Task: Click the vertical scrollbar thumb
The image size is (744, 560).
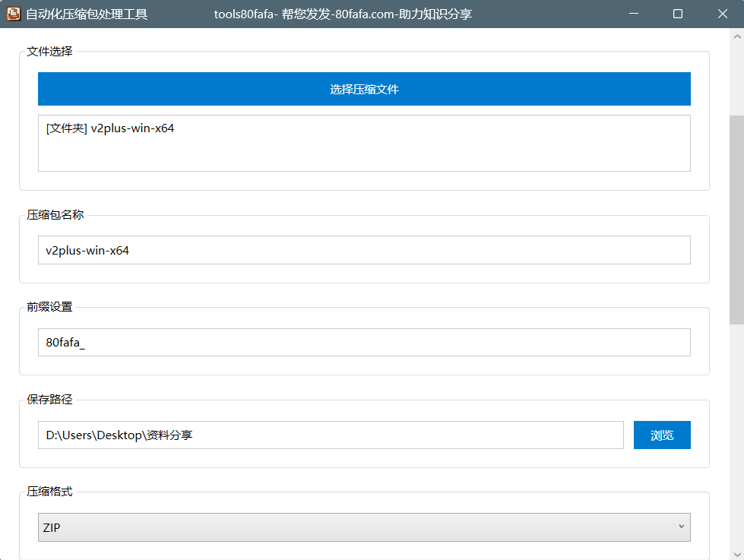Action: click(x=736, y=220)
